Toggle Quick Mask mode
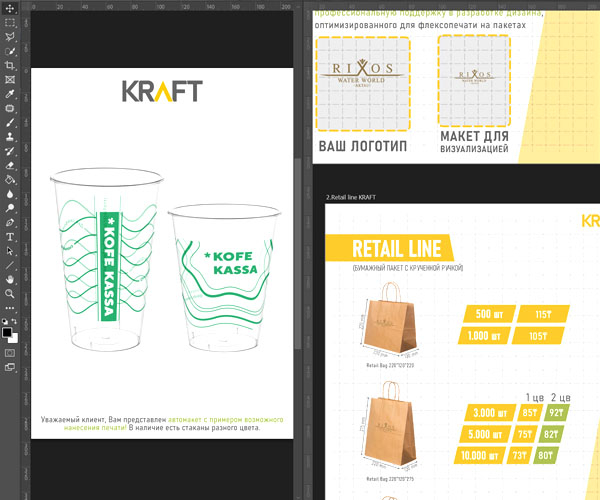Screen dimensions: 600x500 tap(10, 353)
